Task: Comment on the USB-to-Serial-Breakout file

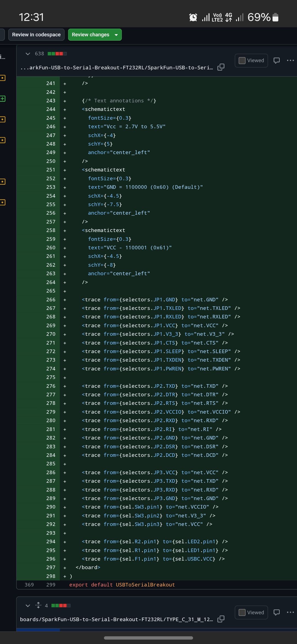Action: [277, 60]
